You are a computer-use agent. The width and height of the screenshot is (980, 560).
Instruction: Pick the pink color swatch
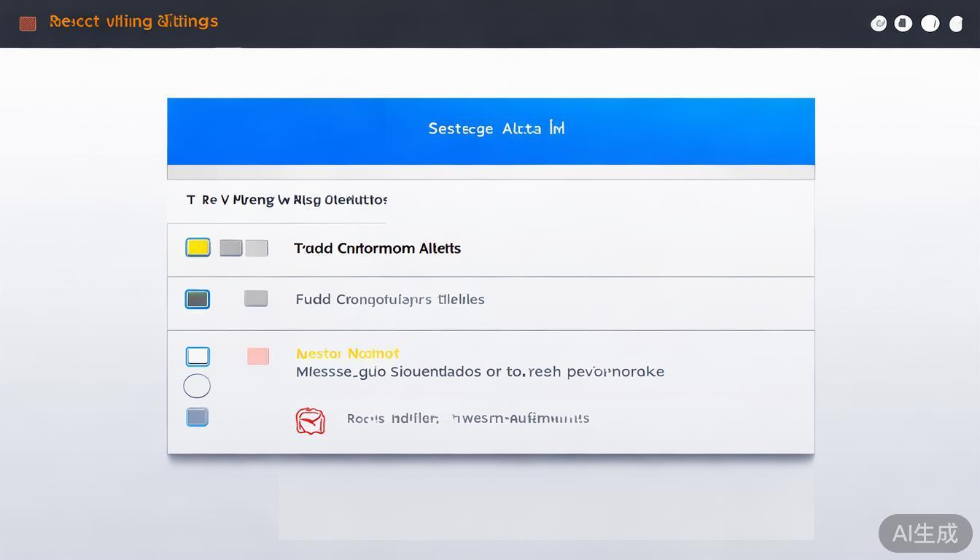pyautogui.click(x=257, y=356)
